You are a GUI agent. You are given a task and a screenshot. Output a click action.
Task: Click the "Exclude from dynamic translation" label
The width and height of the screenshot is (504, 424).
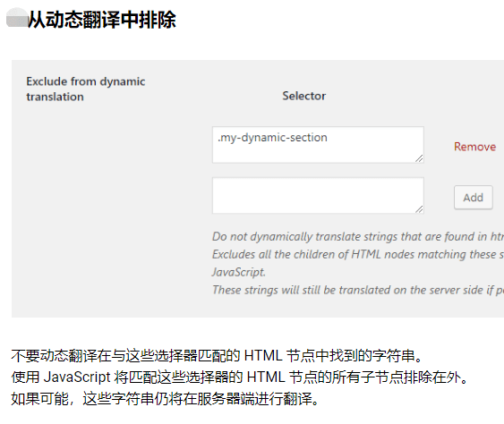(x=86, y=89)
